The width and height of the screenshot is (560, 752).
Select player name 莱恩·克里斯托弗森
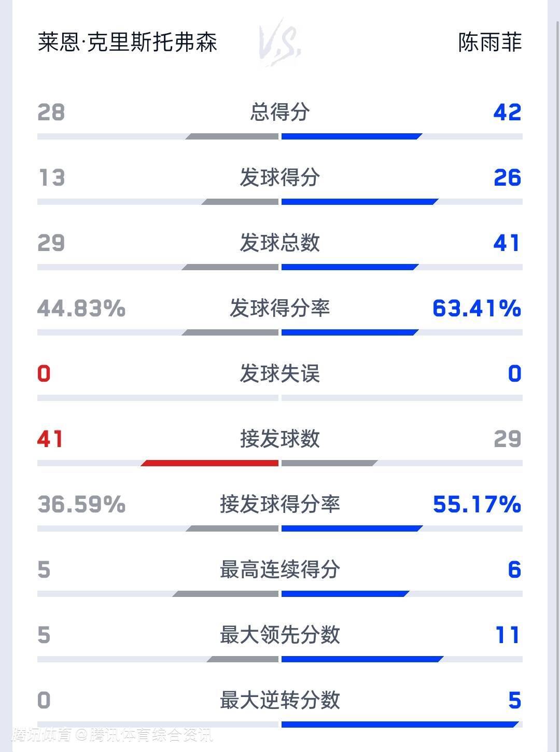(x=128, y=43)
